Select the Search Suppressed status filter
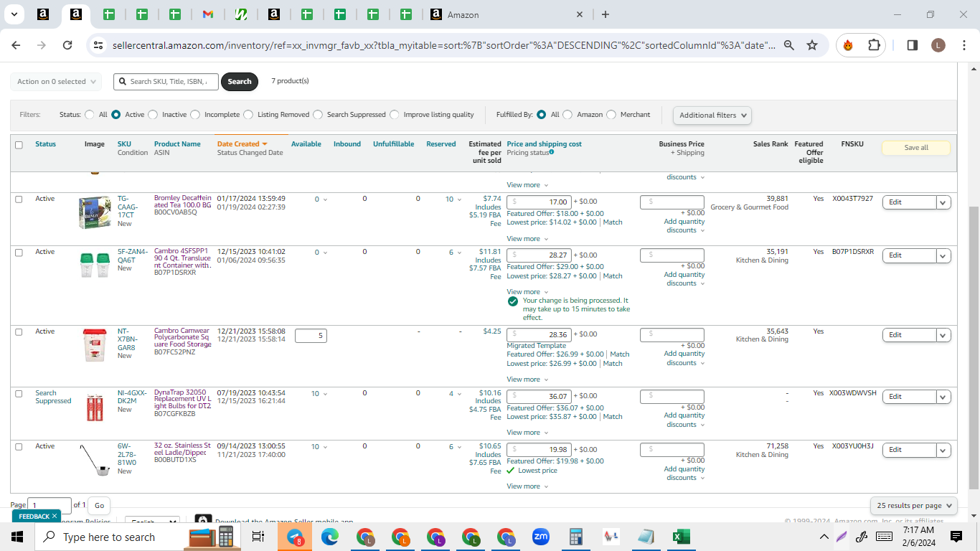980x551 pixels. click(318, 115)
